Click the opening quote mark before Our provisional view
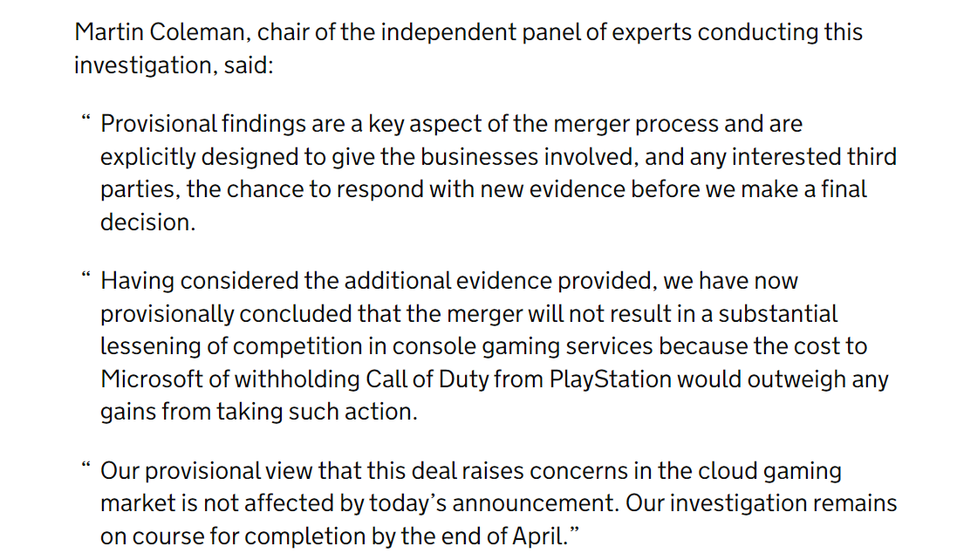This screenshot has width=957, height=560. pyautogui.click(x=85, y=465)
